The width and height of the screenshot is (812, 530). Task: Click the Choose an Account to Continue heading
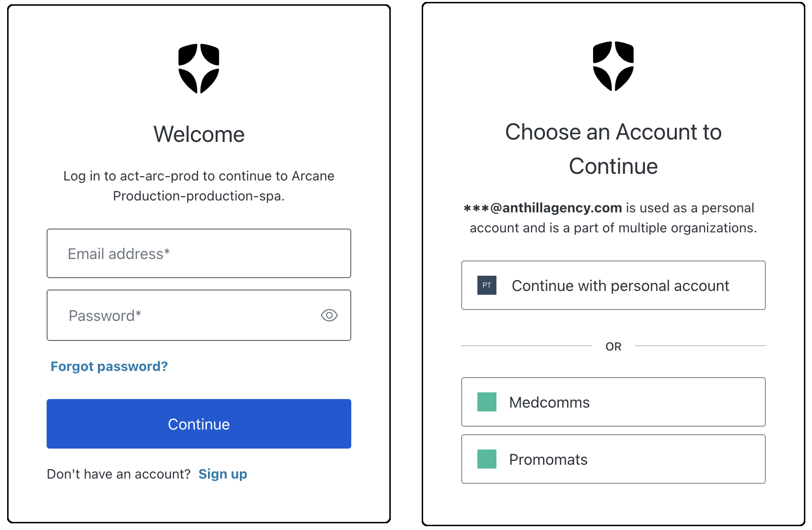click(613, 149)
